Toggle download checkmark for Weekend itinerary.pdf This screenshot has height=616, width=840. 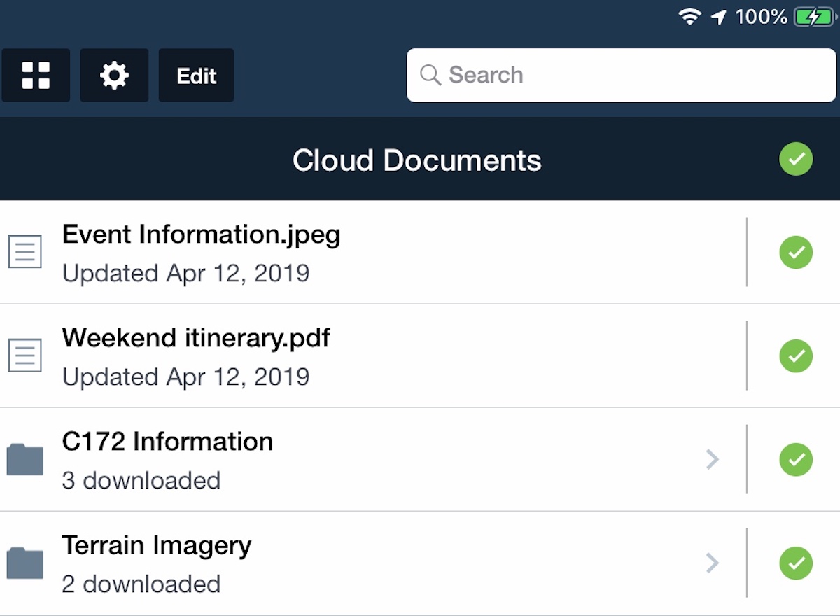[796, 356]
